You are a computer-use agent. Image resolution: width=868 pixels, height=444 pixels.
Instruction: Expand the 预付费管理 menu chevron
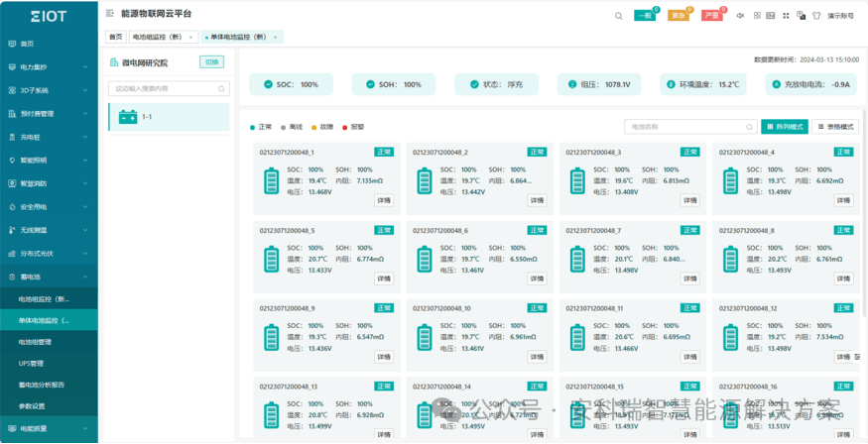coord(85,113)
